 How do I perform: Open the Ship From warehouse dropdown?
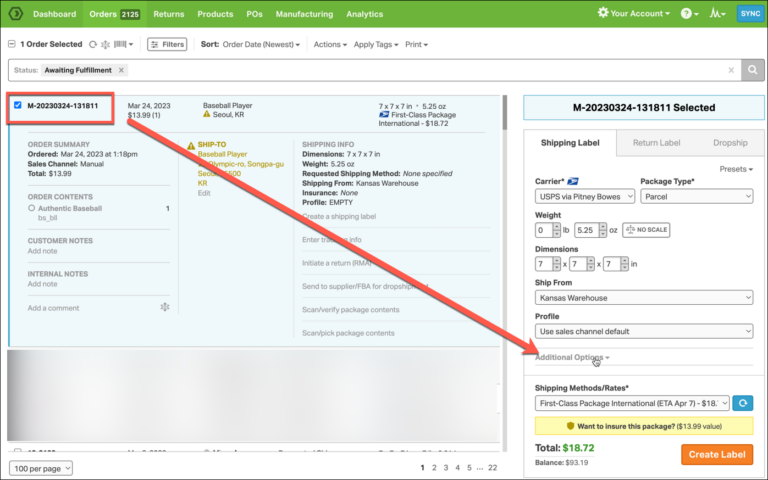(644, 297)
